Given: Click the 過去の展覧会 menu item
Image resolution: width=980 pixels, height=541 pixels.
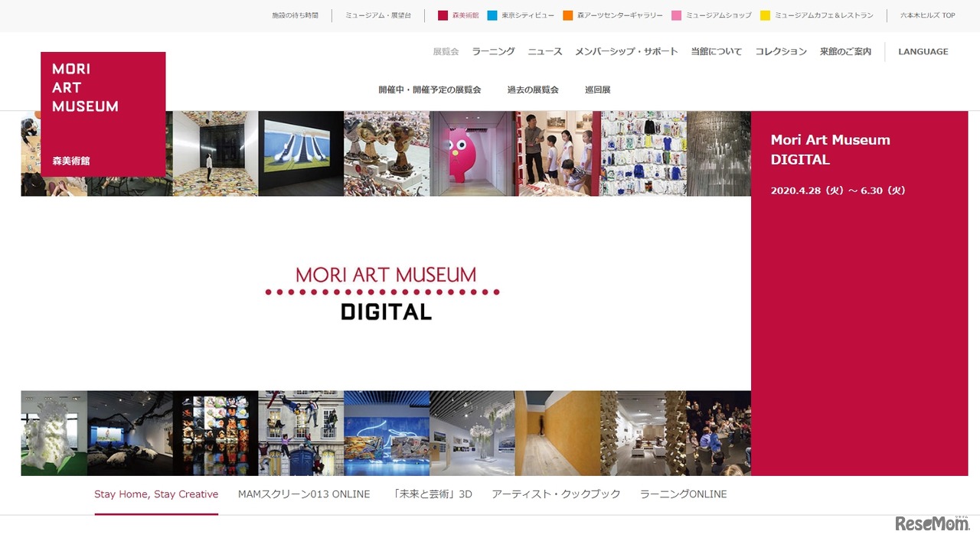Looking at the screenshot, I should (x=532, y=90).
